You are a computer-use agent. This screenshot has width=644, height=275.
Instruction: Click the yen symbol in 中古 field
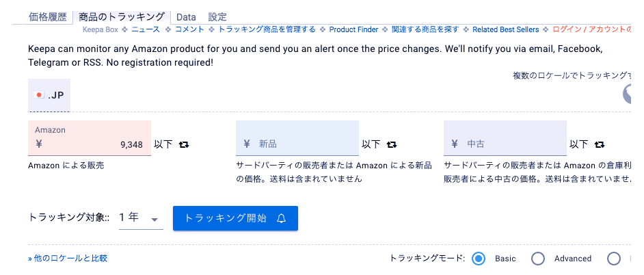coord(454,144)
